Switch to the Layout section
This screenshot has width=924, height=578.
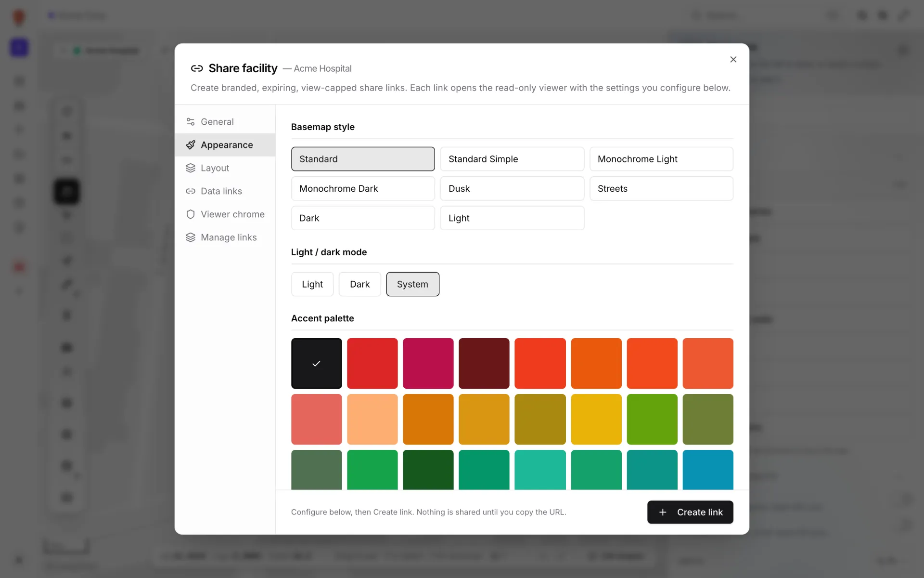225,168
